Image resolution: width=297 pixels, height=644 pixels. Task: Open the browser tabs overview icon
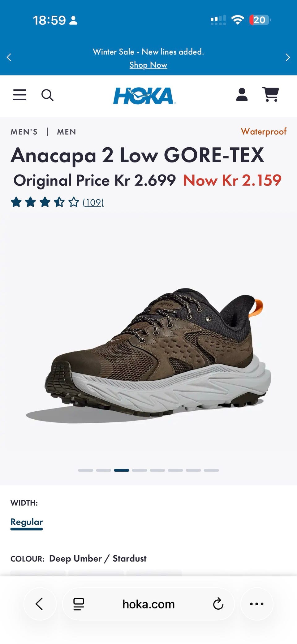tap(79, 604)
